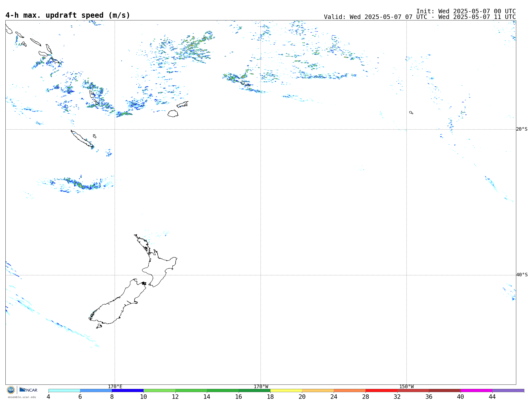Click the "Init: Wed 2025-05-07 00 UTC" text
This screenshot has height=400, width=532.
coord(466,11)
